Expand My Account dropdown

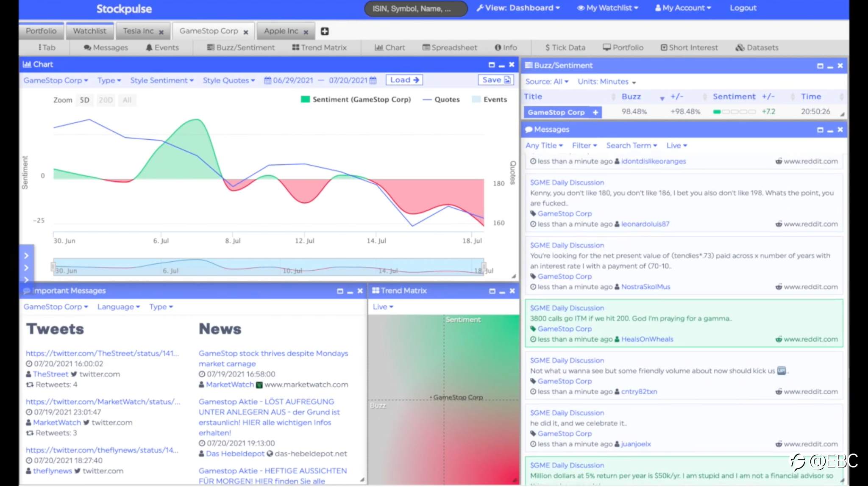click(x=683, y=8)
